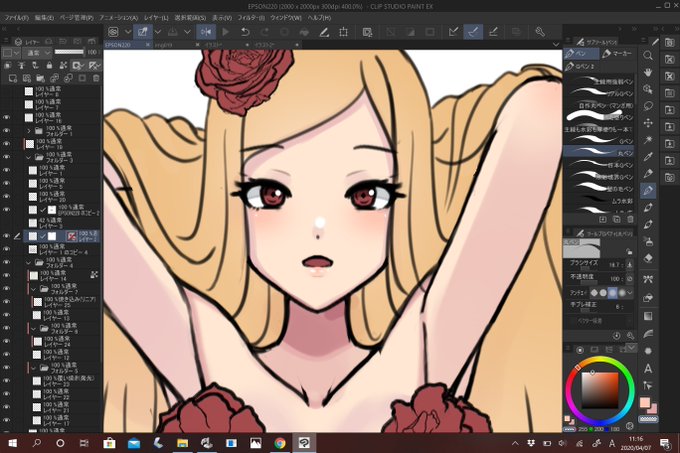Select the Eraser tool
The width and height of the screenshot is (680, 453).
648,258
